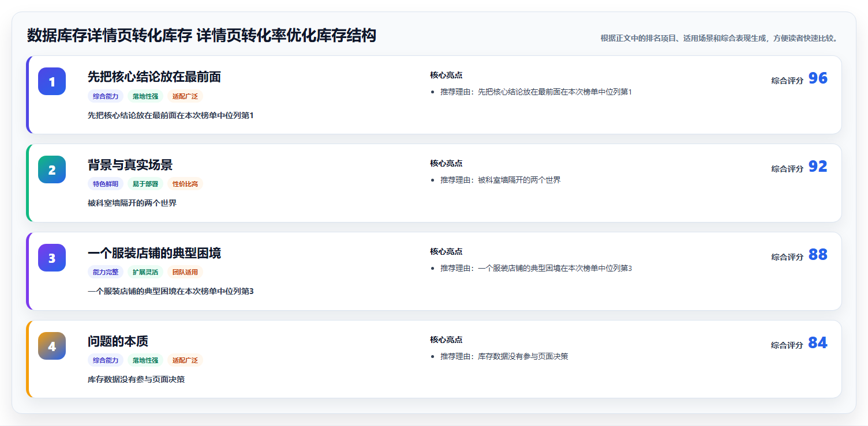The height and width of the screenshot is (426, 868).
Task: Click bullet 推荐理由：库存数据没有参与页面决策
Action: (x=504, y=356)
